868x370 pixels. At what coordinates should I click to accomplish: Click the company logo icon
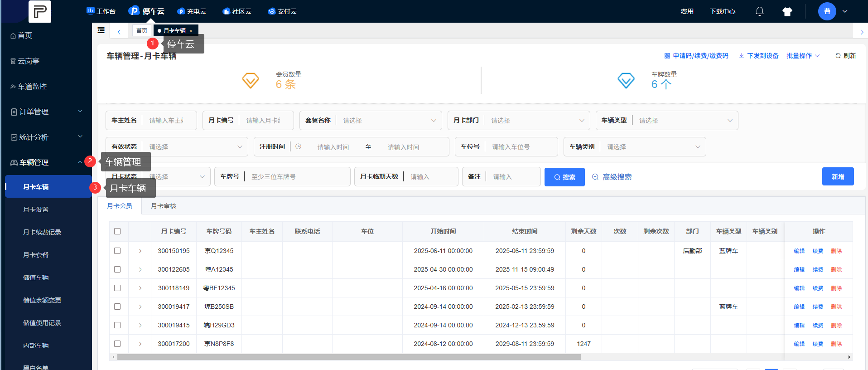(x=40, y=11)
